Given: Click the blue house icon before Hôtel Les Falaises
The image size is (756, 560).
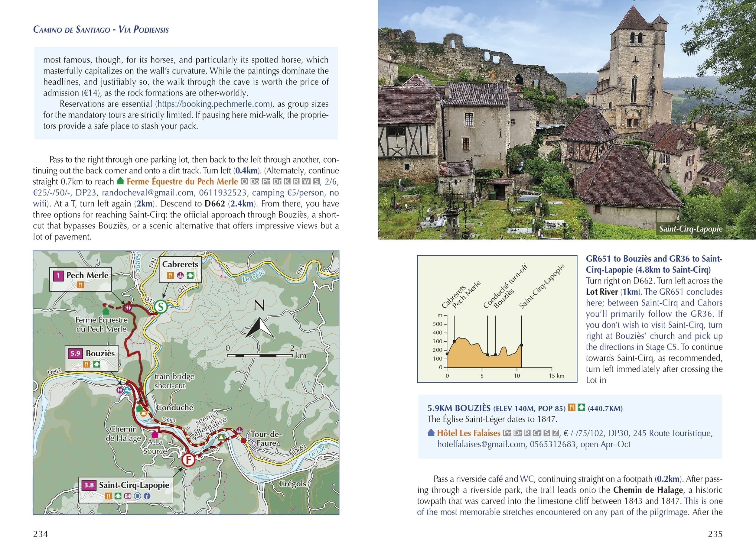Looking at the screenshot, I should click(x=431, y=432).
